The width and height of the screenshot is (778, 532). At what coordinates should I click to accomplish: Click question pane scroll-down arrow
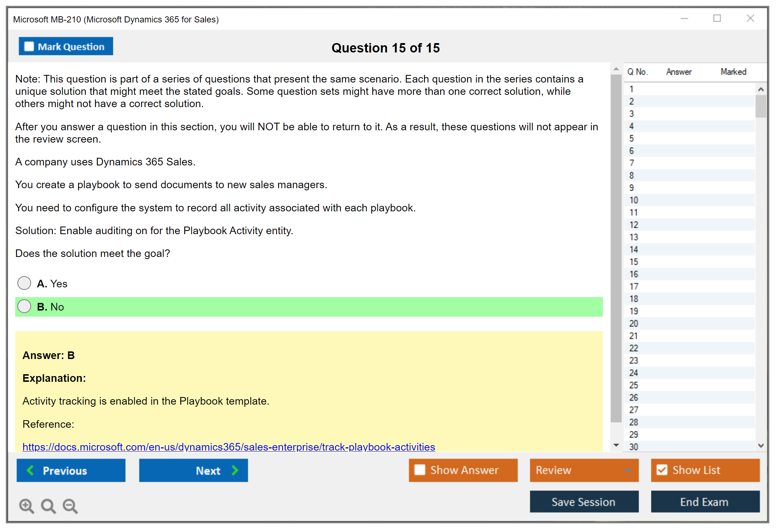coord(616,445)
